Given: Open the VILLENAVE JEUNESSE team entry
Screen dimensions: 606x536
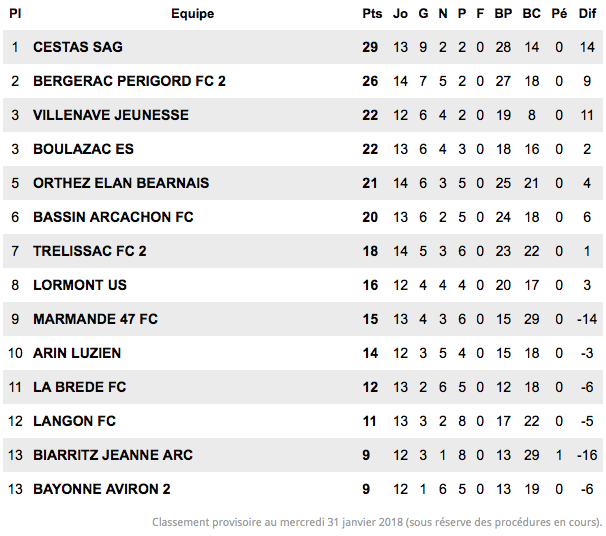Looking at the screenshot, I should pyautogui.click(x=111, y=115).
